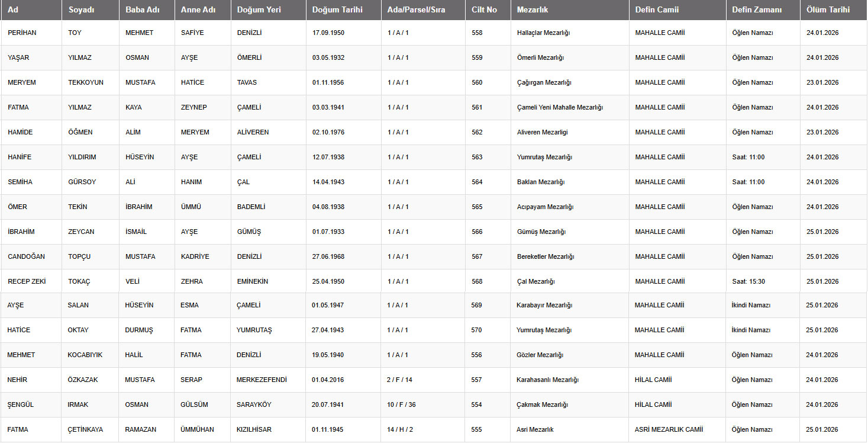Select the "Doğum Tarihi" column header
868x443 pixels.
pos(337,9)
